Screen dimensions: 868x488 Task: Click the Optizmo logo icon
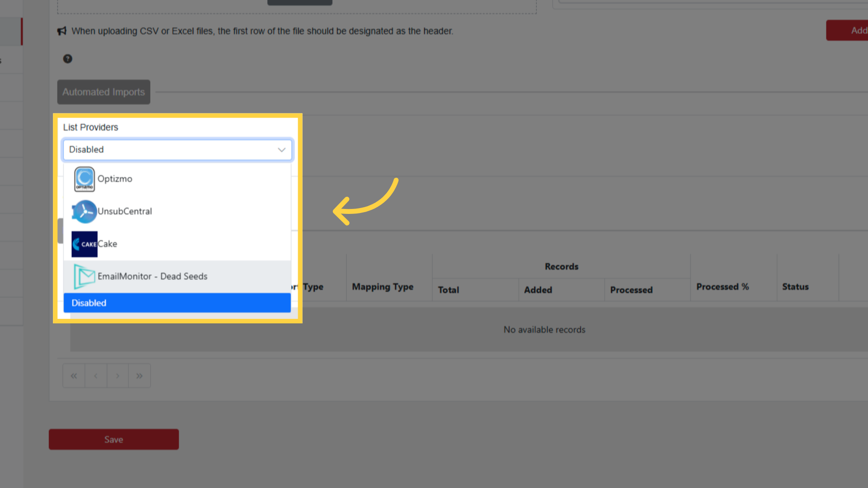tap(84, 179)
